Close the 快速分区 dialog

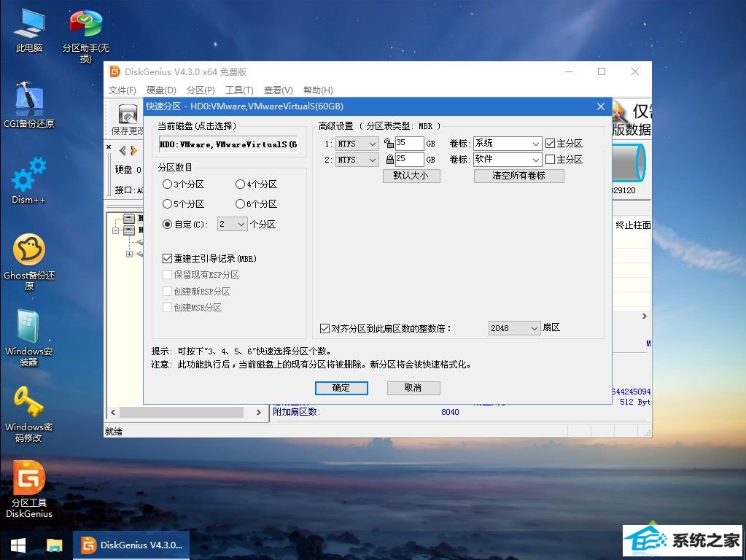601,106
